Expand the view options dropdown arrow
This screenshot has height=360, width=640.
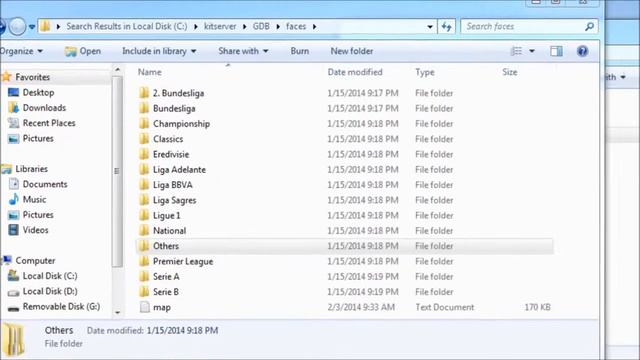(532, 51)
